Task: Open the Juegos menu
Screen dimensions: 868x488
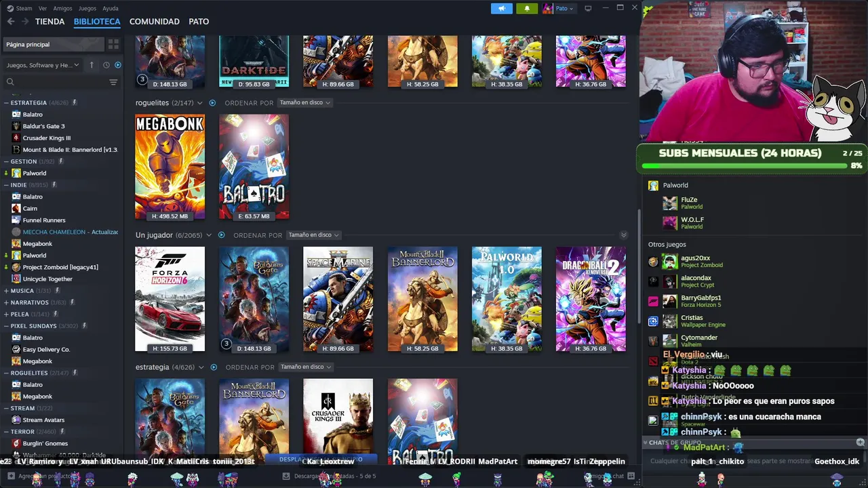Action: point(87,8)
